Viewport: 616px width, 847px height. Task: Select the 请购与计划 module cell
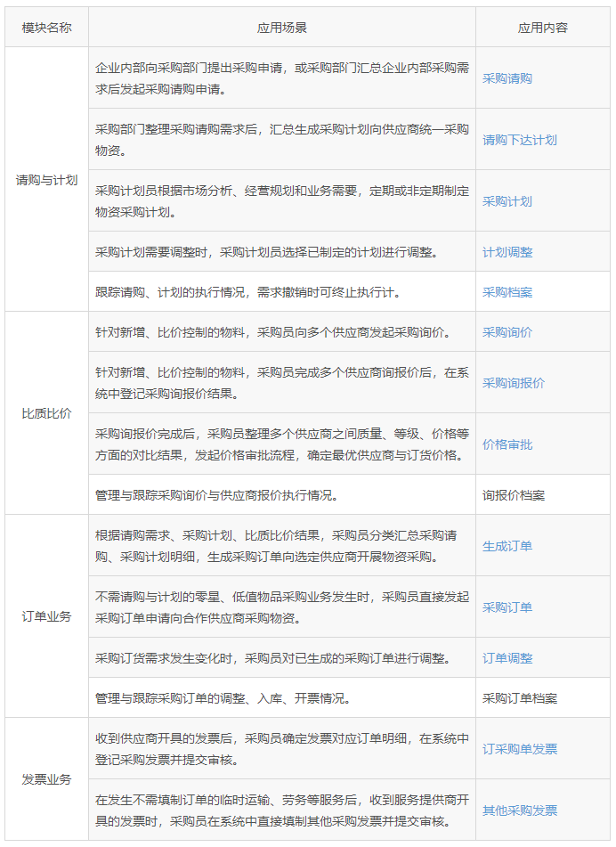pos(46,180)
